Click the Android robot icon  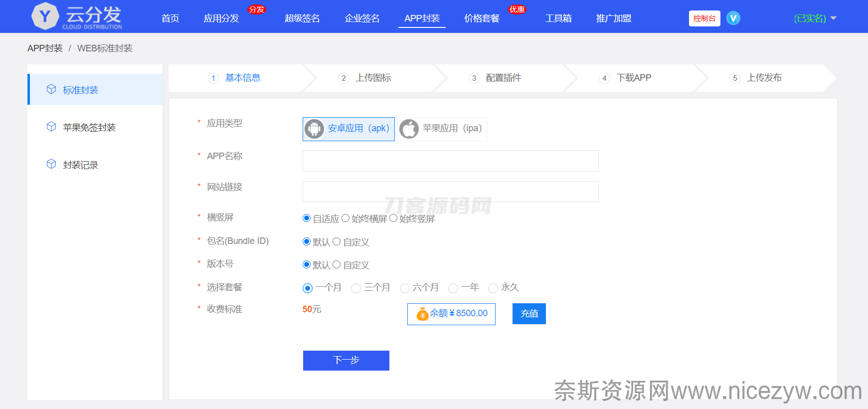(314, 129)
